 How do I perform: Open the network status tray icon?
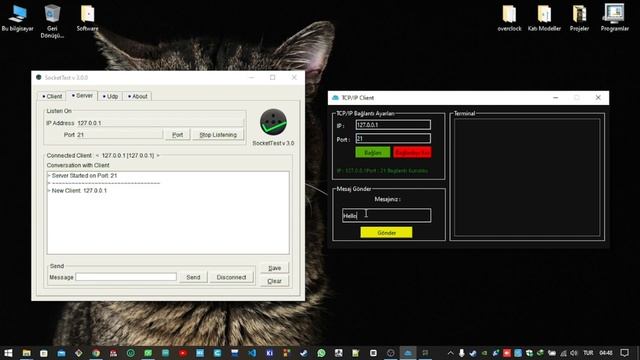(563, 353)
